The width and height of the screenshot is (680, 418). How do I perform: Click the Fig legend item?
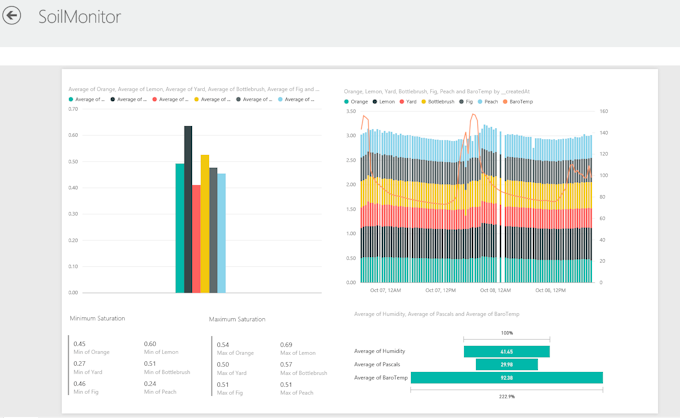465,102
